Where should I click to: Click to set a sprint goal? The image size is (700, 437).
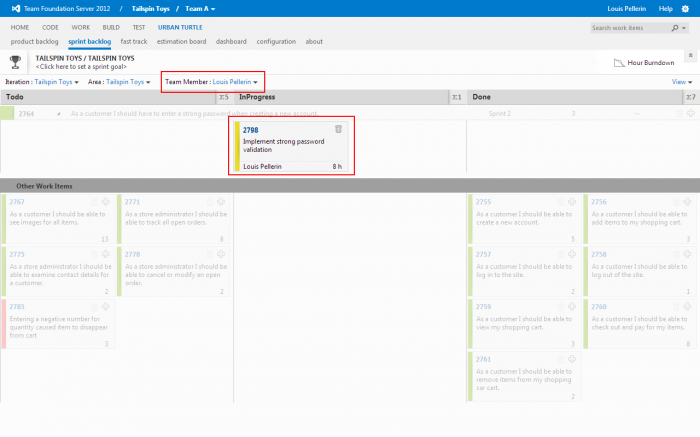pos(81,67)
